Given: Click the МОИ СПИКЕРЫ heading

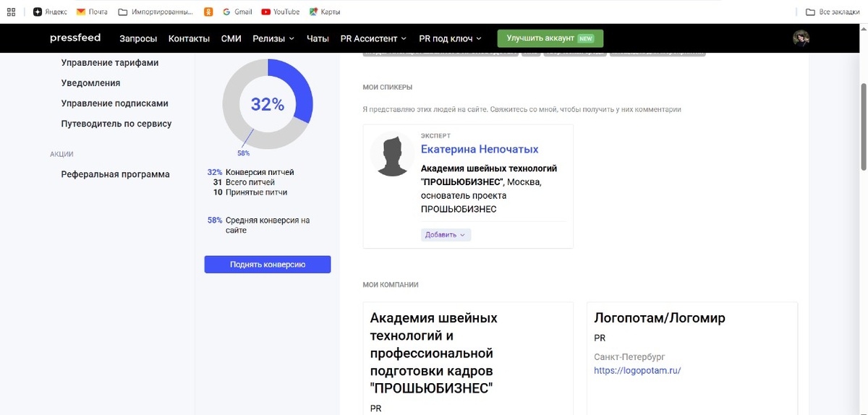Looking at the screenshot, I should click(x=388, y=87).
